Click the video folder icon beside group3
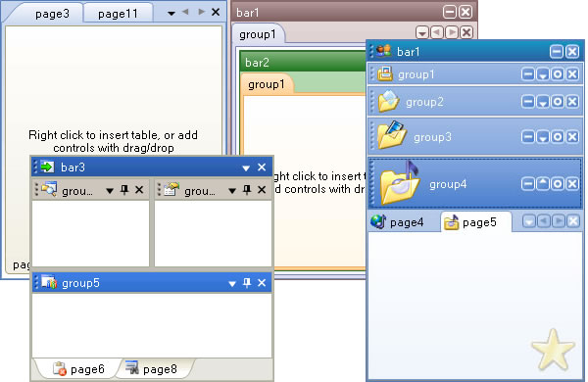This screenshot has height=382, width=588. tap(391, 134)
